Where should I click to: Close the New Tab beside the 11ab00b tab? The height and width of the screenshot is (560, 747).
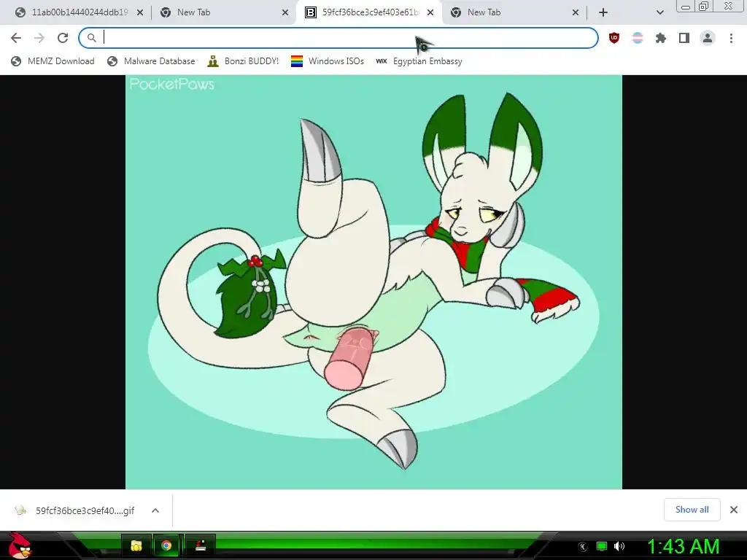285,12
